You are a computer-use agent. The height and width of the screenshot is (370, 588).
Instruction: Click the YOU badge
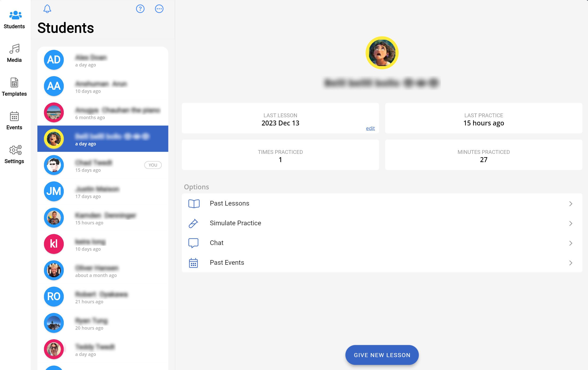(153, 165)
